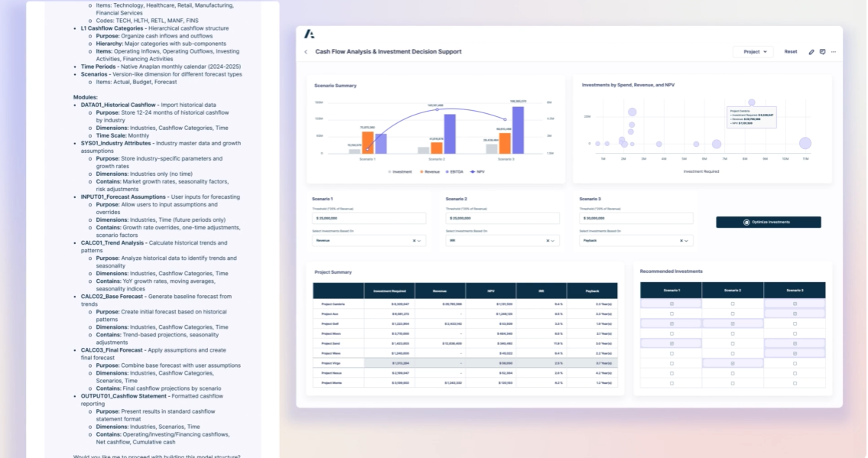Check Scenario 1 checkbox in Project Monte row
The width and height of the screenshot is (868, 458).
671,383
